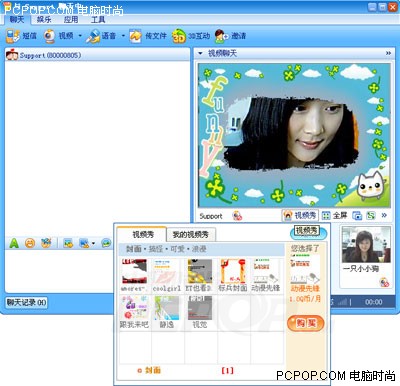Expand the screenshot options dropdown arrow
This screenshot has height=386, width=400.
(x=93, y=243)
